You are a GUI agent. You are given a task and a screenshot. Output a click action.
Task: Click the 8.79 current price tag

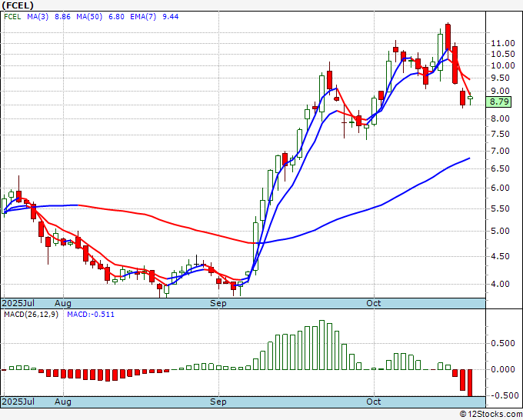tap(499, 102)
